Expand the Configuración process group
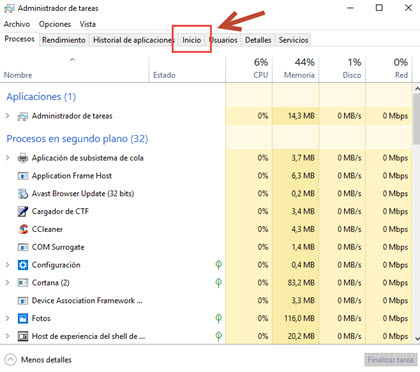420x372 pixels. [8, 265]
